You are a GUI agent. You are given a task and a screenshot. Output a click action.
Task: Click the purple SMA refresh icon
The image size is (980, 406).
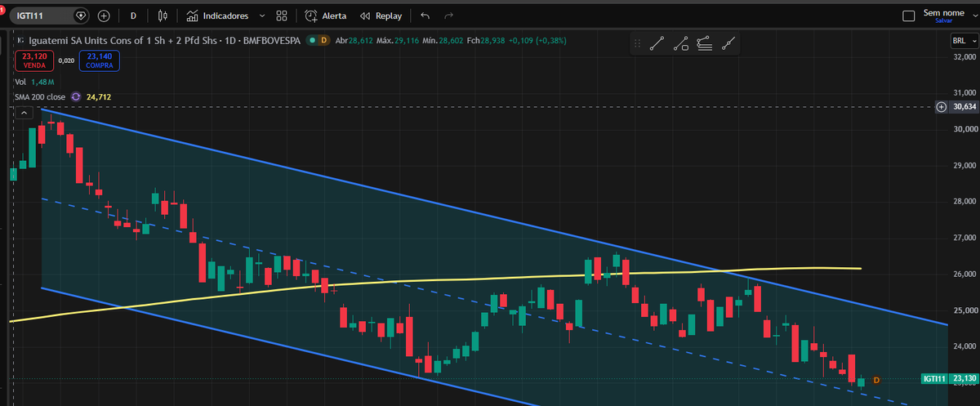(76, 96)
